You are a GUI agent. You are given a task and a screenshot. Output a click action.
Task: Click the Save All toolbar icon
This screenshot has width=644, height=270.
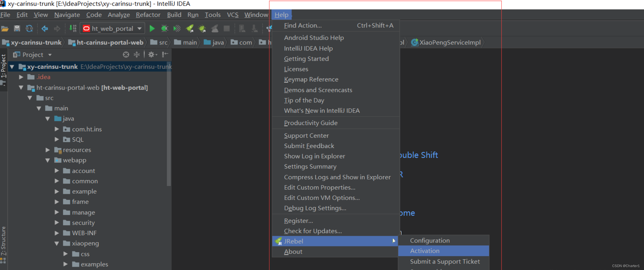click(17, 29)
